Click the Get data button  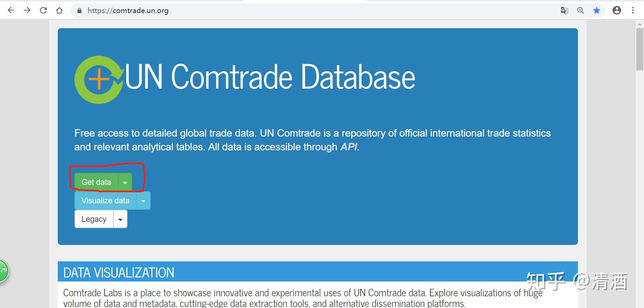pyautogui.click(x=96, y=182)
